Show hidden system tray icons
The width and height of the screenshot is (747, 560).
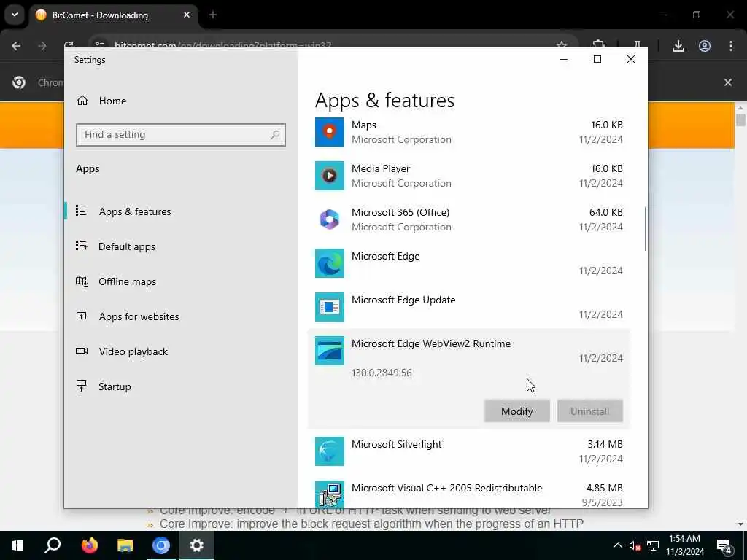[617, 545]
